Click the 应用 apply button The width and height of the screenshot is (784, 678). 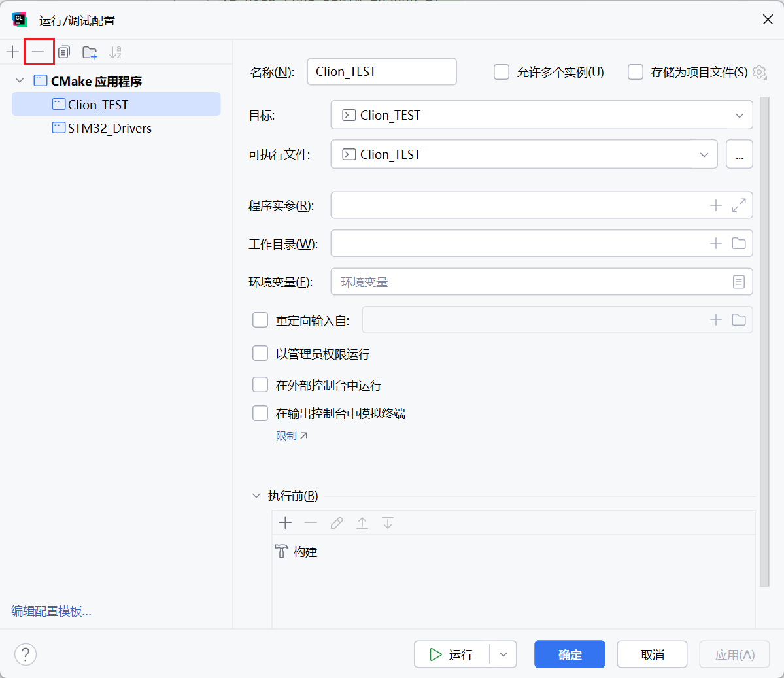pos(734,654)
